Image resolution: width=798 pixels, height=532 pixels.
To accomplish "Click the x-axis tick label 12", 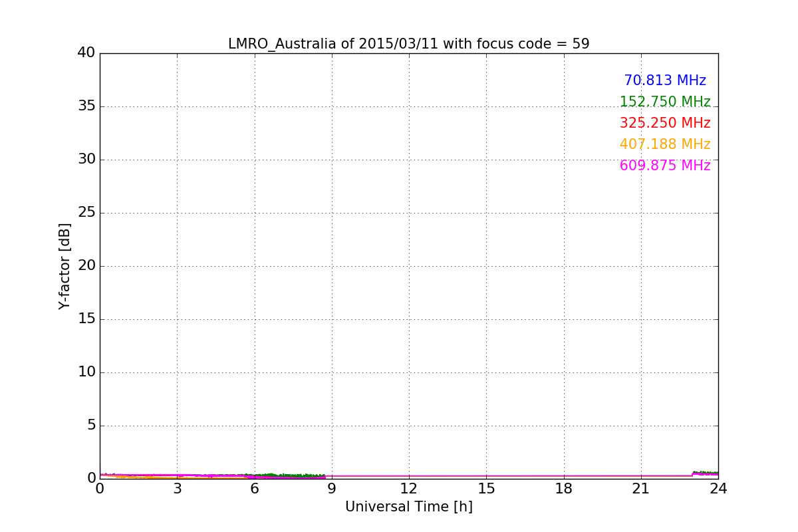I will click(409, 489).
